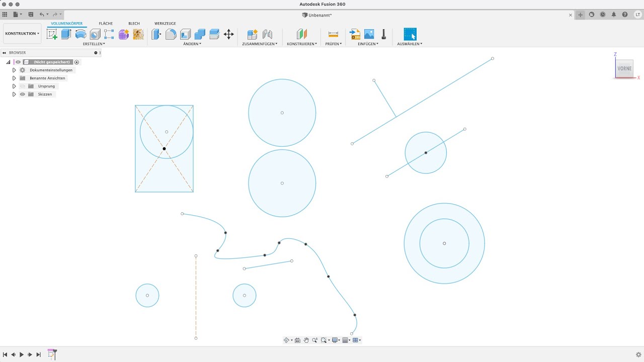Activate radio button beside (Nicht gespeichert)

click(x=77, y=62)
